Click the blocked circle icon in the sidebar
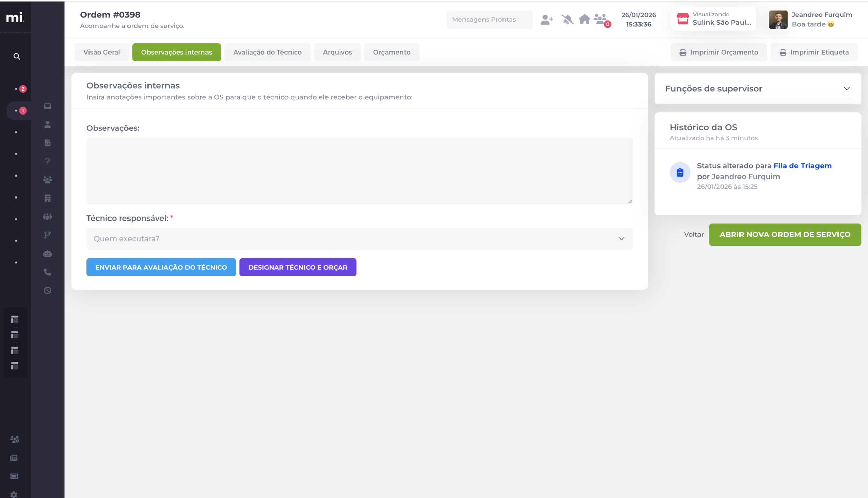 [x=47, y=290]
